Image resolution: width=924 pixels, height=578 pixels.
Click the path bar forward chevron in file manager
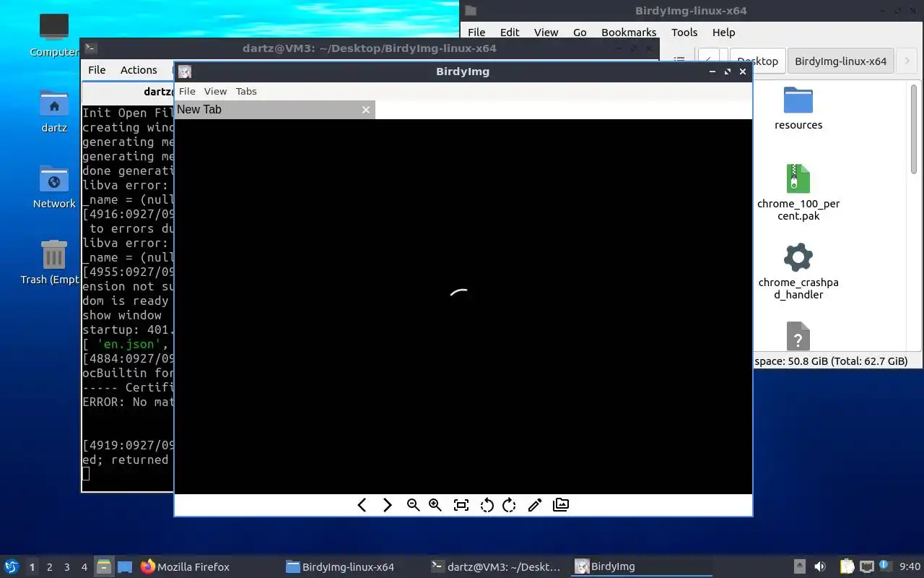[x=907, y=61]
